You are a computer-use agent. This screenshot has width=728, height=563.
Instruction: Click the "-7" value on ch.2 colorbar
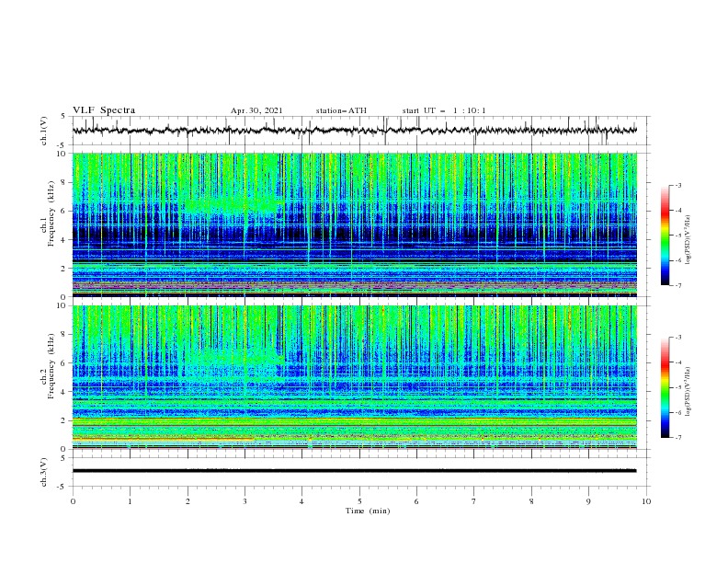pyautogui.click(x=678, y=437)
